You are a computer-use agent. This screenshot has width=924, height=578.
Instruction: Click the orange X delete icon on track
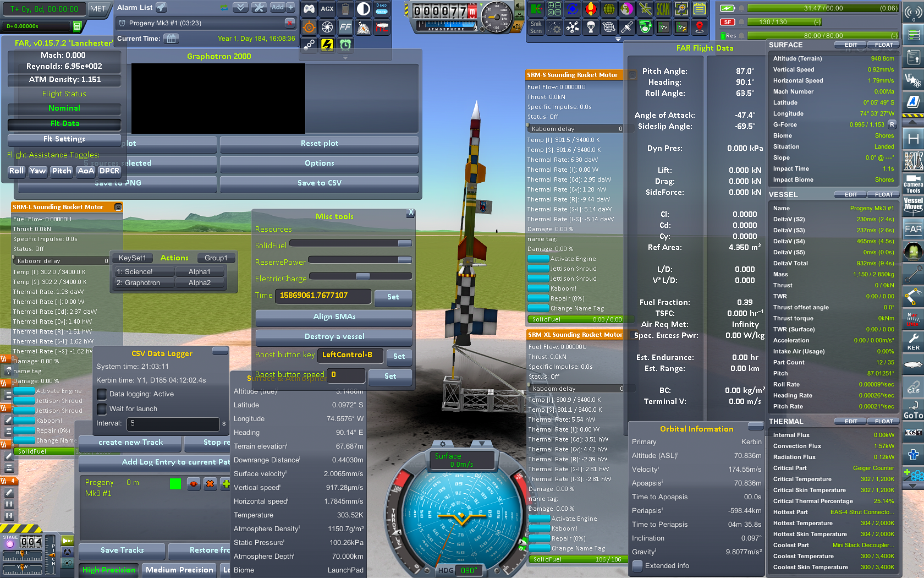point(210,484)
